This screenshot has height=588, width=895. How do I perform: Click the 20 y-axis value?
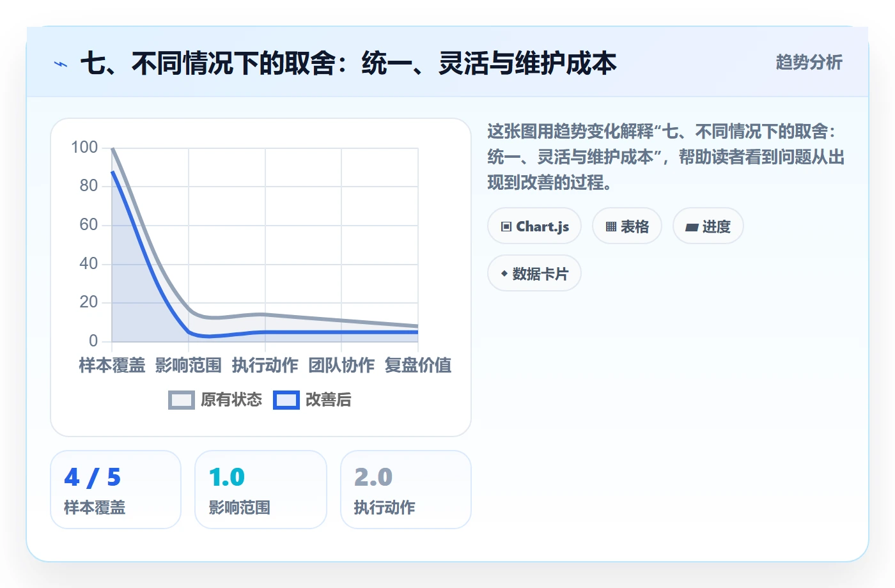[x=89, y=302]
